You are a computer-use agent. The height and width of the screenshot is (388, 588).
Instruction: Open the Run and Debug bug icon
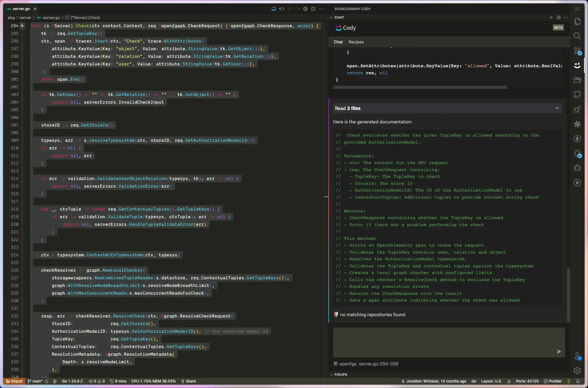[x=577, y=168]
